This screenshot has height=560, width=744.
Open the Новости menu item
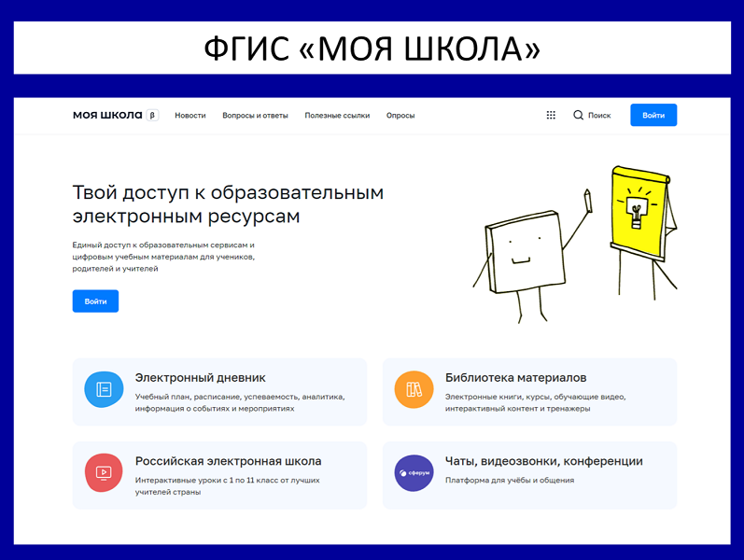190,116
